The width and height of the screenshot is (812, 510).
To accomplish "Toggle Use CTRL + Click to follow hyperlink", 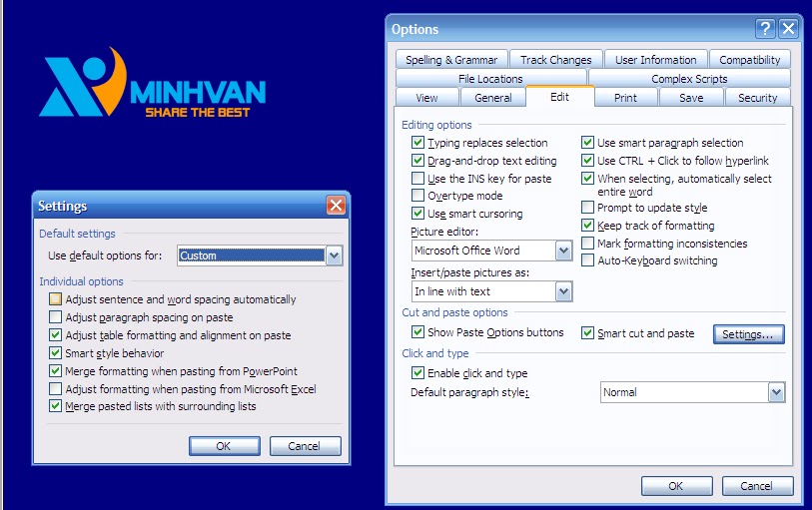I will pyautogui.click(x=587, y=161).
